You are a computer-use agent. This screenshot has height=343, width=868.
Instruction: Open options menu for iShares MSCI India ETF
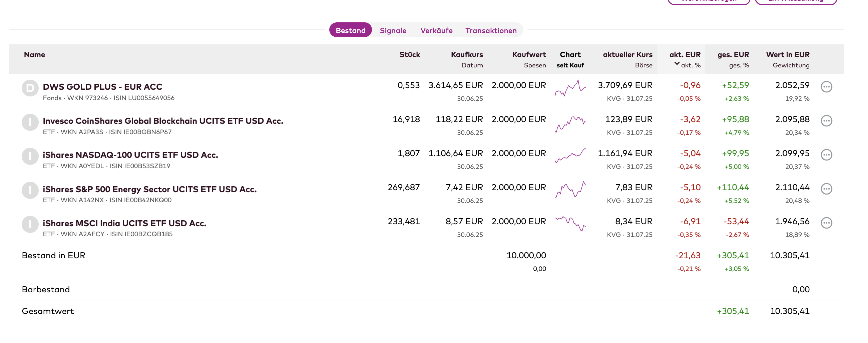(x=826, y=223)
